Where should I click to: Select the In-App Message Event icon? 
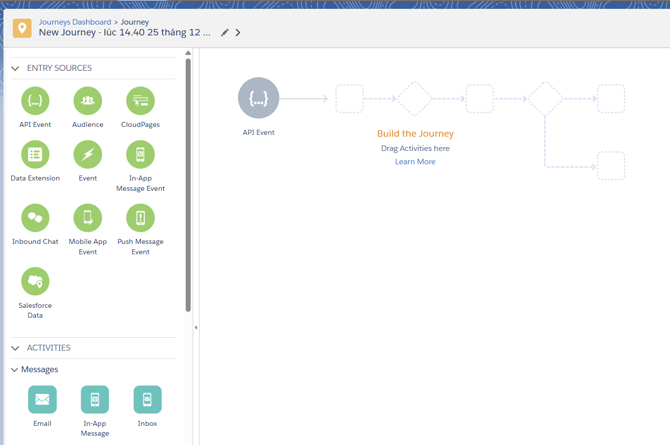click(140, 154)
